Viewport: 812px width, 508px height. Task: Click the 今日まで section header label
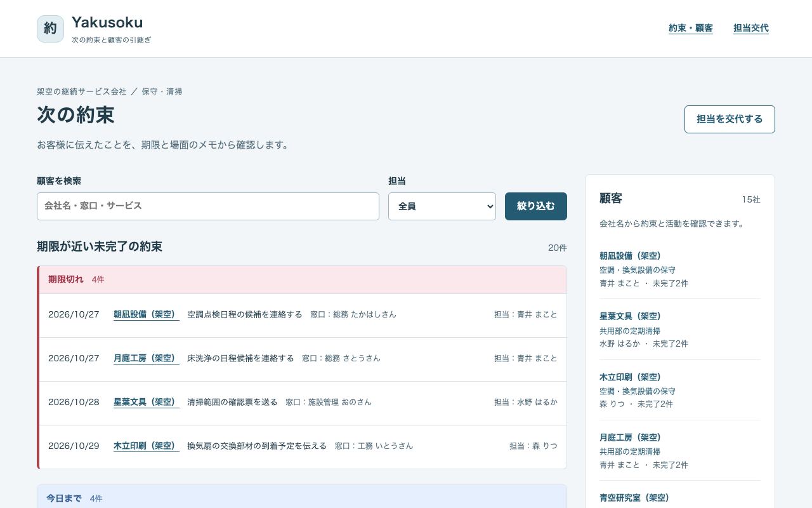click(x=64, y=498)
